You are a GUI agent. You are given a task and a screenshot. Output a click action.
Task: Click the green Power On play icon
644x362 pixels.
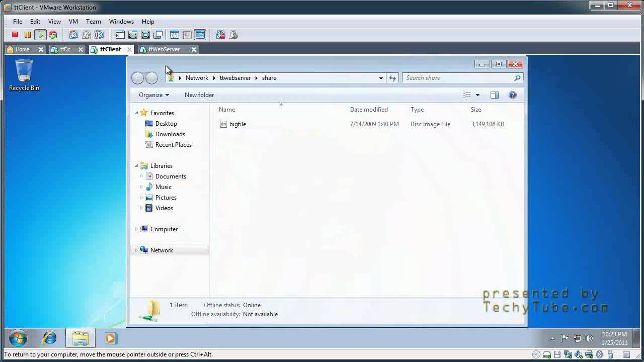click(41, 35)
